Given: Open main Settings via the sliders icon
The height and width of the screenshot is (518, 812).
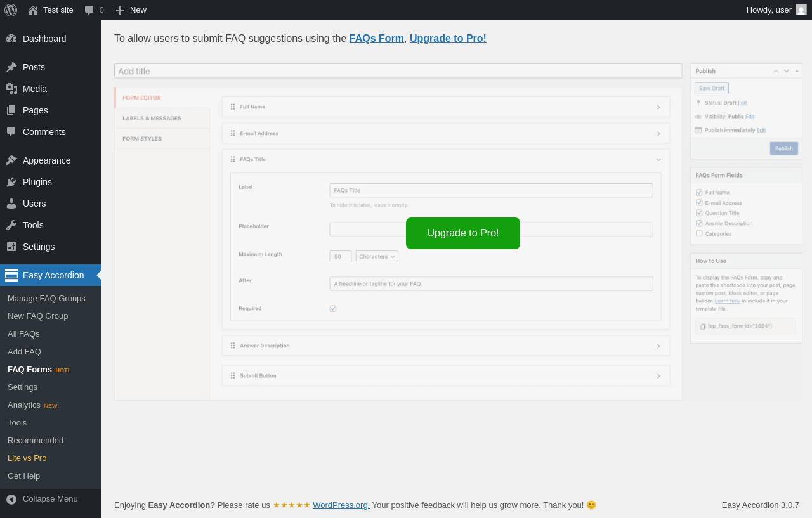Looking at the screenshot, I should [x=11, y=247].
